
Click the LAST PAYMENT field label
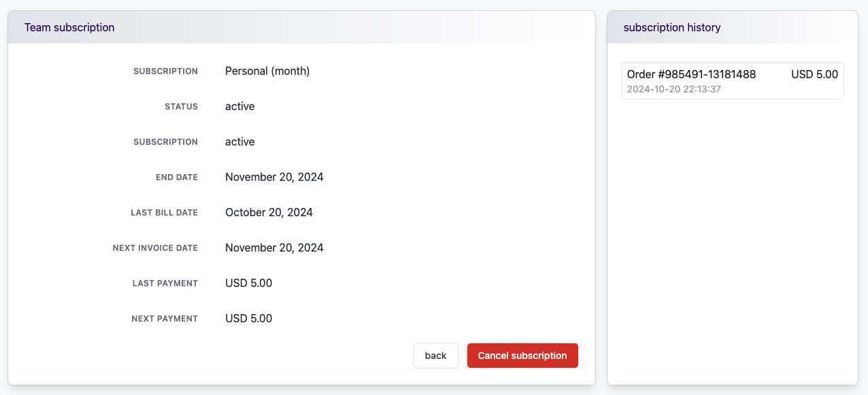165,283
